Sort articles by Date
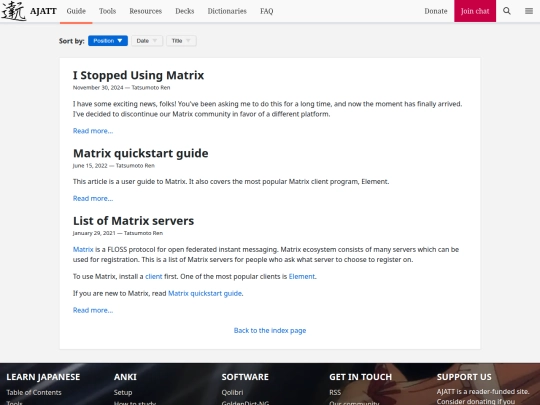Image resolution: width=540 pixels, height=405 pixels. click(147, 41)
